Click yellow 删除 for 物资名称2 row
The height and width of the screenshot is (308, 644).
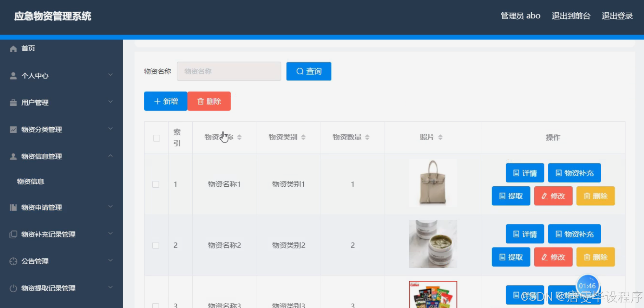[x=596, y=257]
